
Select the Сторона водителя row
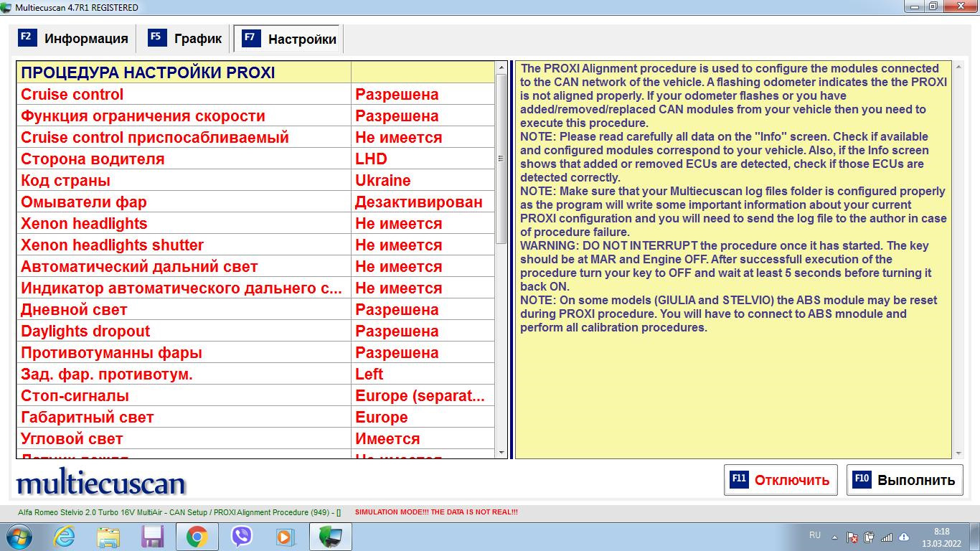256,159
